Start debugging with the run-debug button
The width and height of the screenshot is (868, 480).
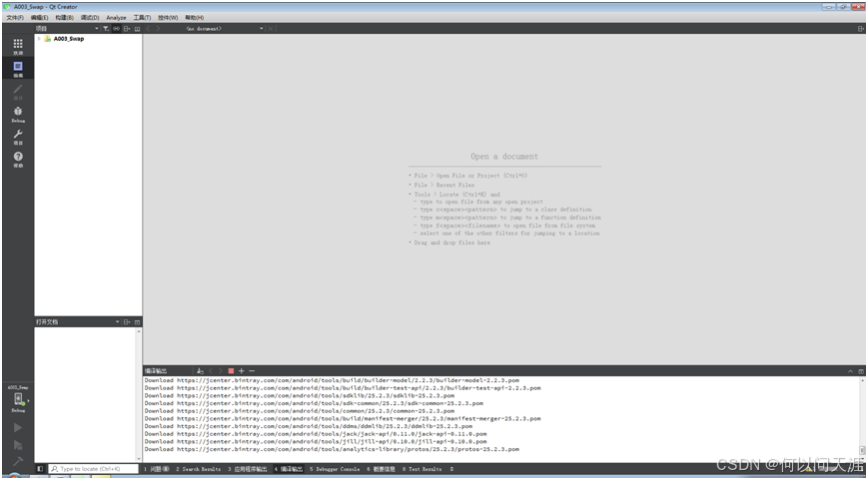[x=18, y=445]
